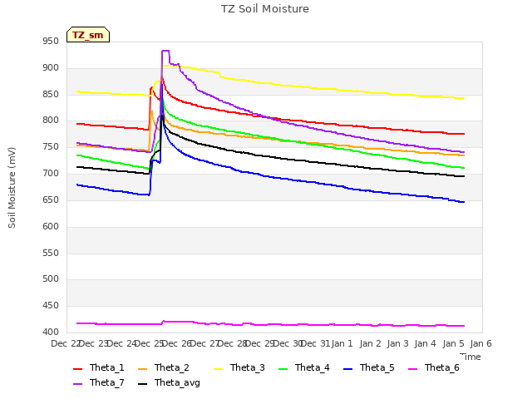Click the TZ_sm chart label tag
This screenshot has height=399, width=532.
tap(88, 35)
